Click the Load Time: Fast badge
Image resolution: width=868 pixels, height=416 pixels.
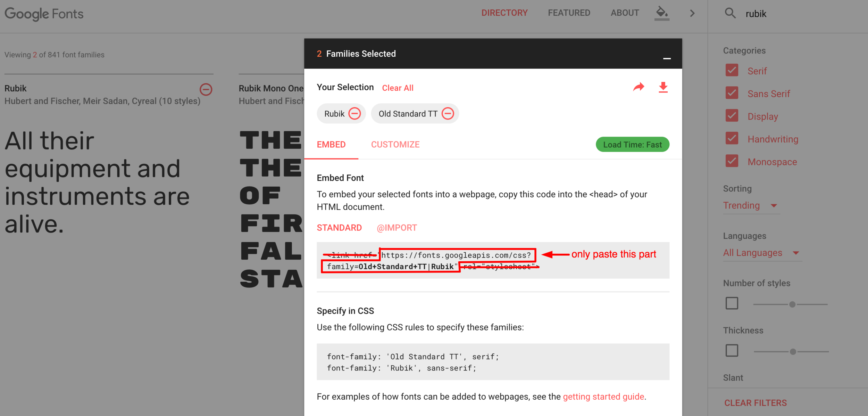[x=633, y=145]
